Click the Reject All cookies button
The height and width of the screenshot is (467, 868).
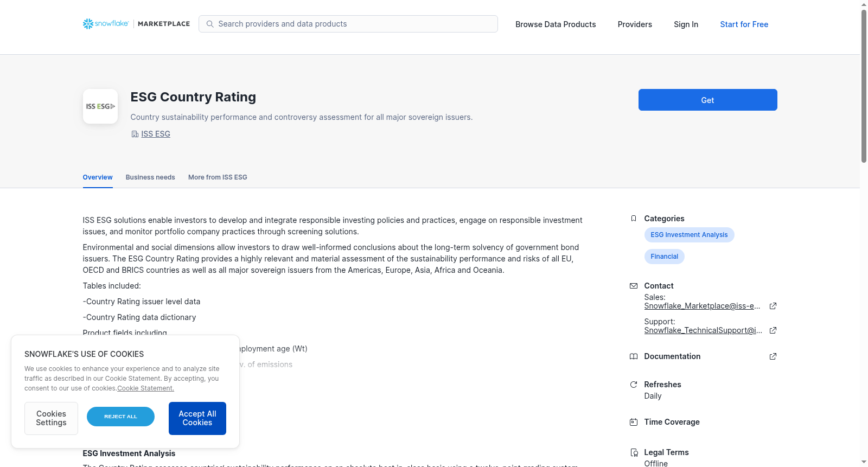pyautogui.click(x=120, y=417)
